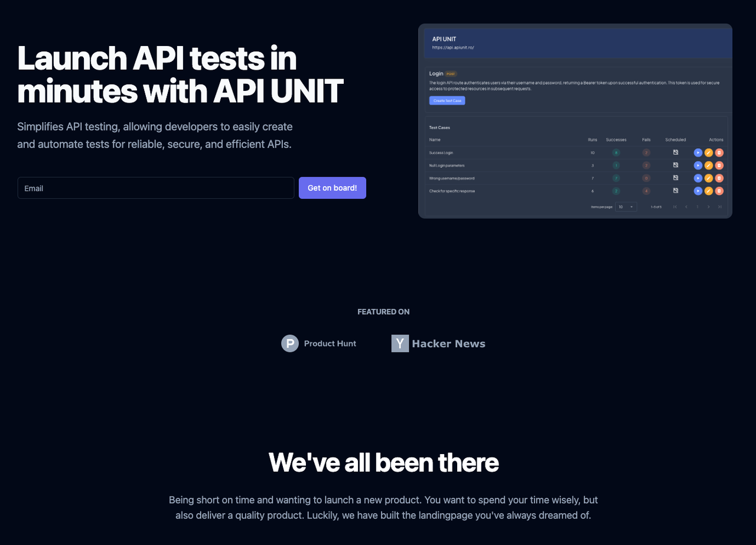Delete the Null Login parameters test

point(719,165)
